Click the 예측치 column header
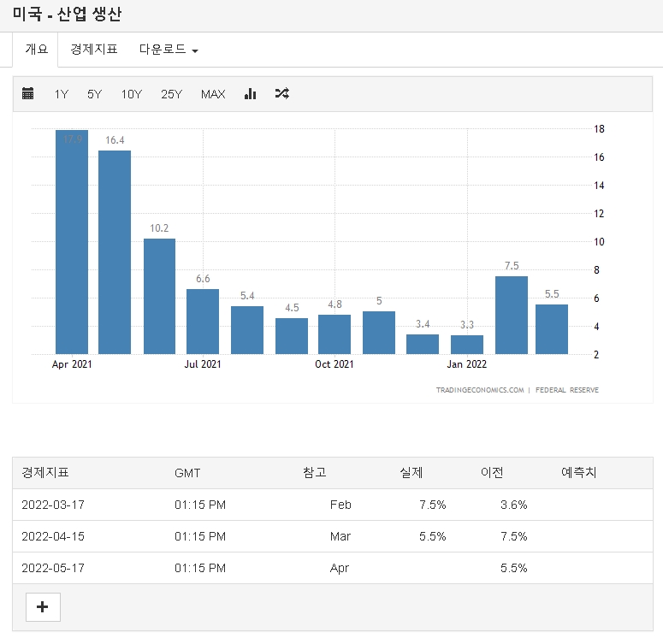Screen dimensions: 663x644 click(x=578, y=472)
